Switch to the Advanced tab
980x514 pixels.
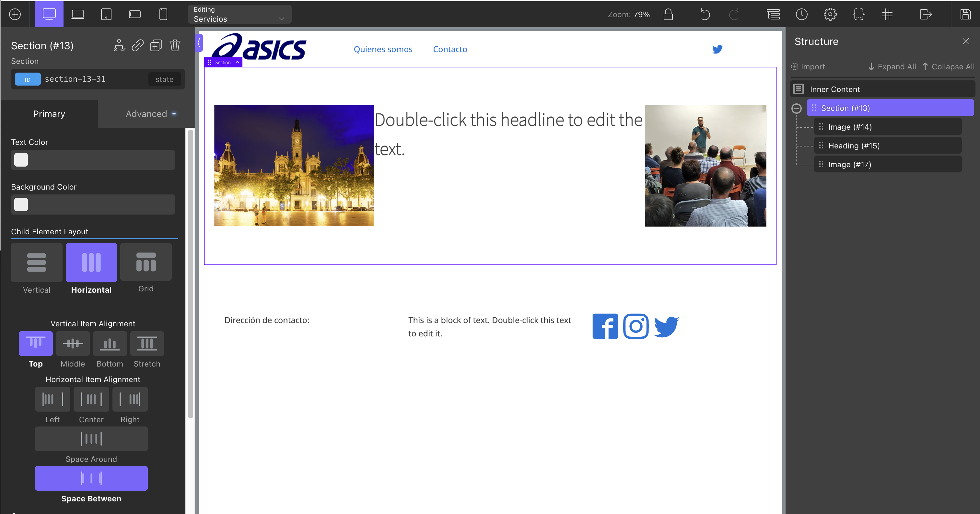pyautogui.click(x=146, y=114)
